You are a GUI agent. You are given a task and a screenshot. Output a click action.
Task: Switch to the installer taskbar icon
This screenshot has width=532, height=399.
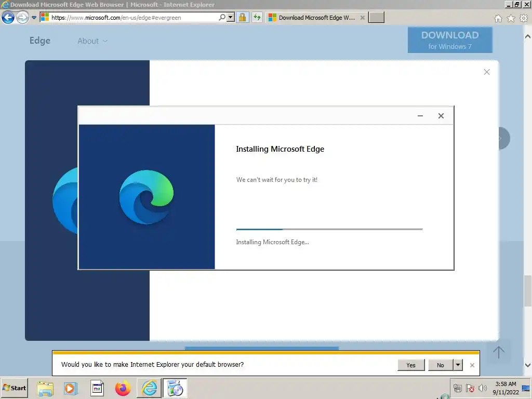coord(175,388)
